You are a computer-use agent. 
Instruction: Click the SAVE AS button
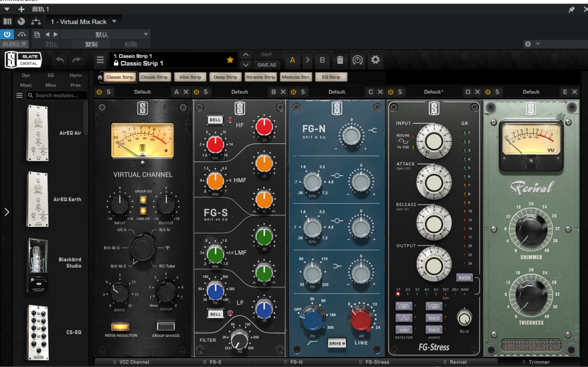[266, 65]
